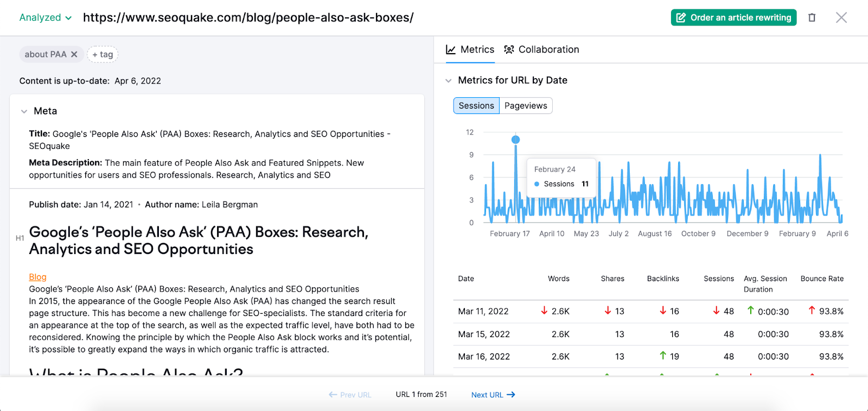Click the February 24 data point on chart
868x411 pixels.
[515, 140]
